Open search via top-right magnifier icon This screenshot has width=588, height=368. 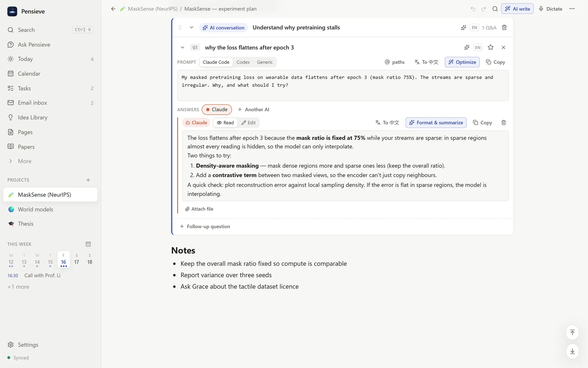[x=495, y=9]
